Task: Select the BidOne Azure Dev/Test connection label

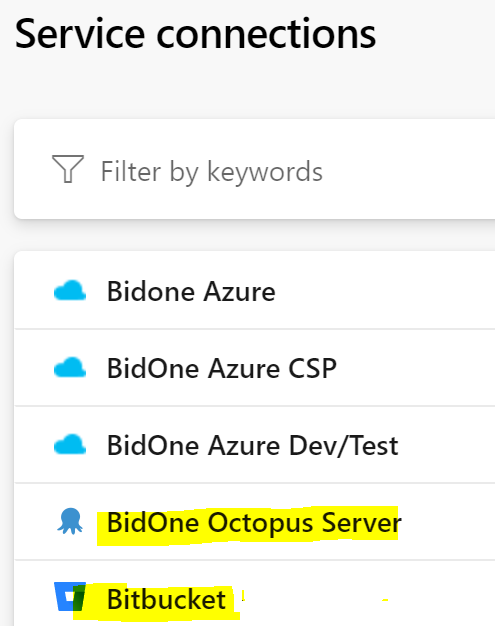Action: pyautogui.click(x=252, y=446)
